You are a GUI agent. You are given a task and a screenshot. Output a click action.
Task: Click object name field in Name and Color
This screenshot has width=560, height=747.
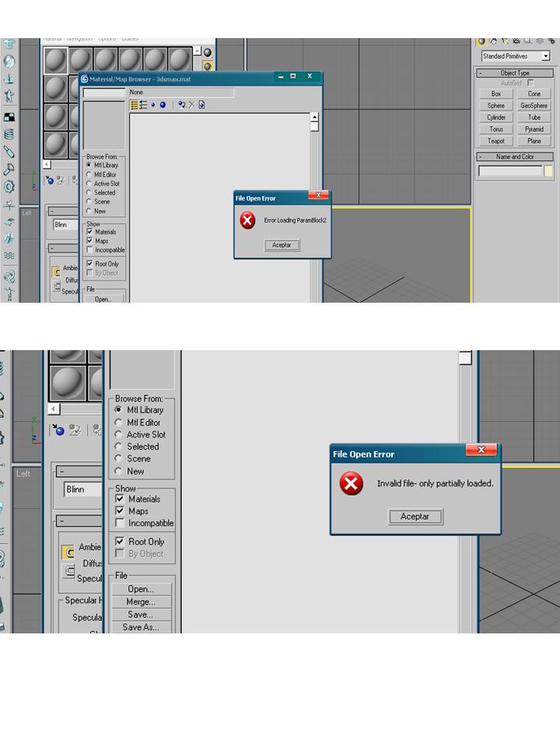tap(510, 171)
